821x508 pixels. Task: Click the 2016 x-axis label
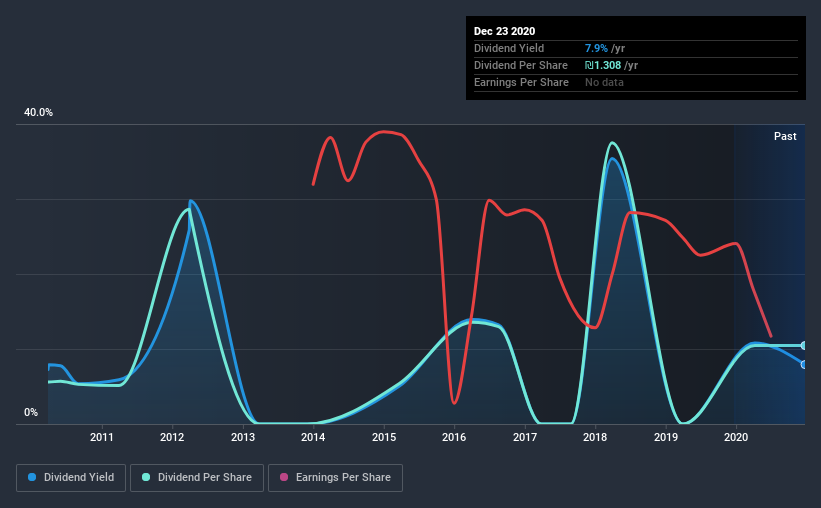coord(454,437)
